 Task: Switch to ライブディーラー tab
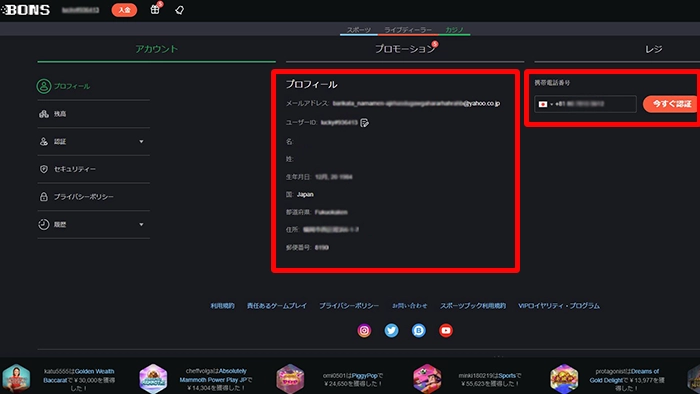pos(408,30)
